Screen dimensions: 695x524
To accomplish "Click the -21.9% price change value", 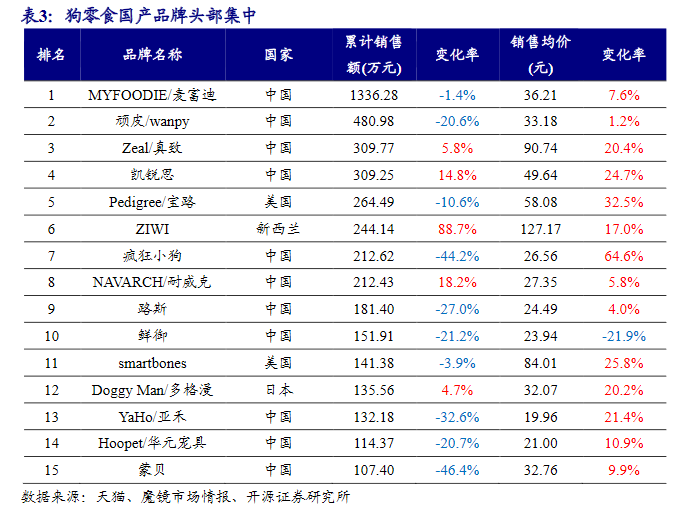I will click(623, 336).
